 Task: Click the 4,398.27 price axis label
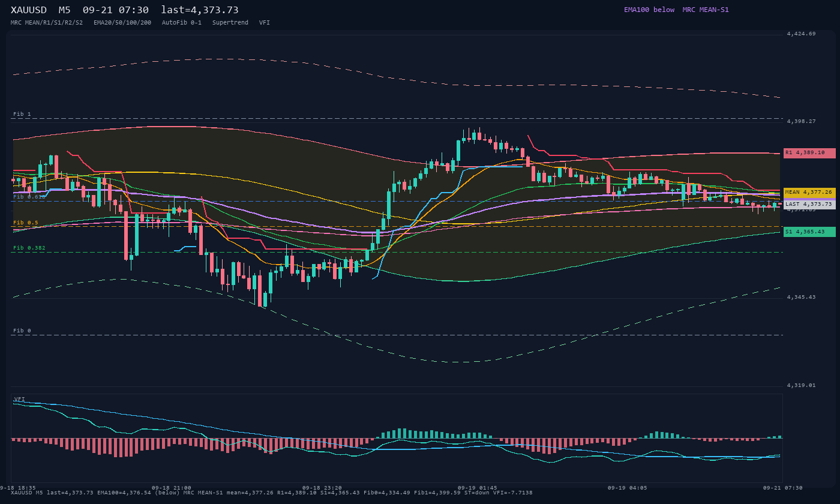click(x=801, y=121)
